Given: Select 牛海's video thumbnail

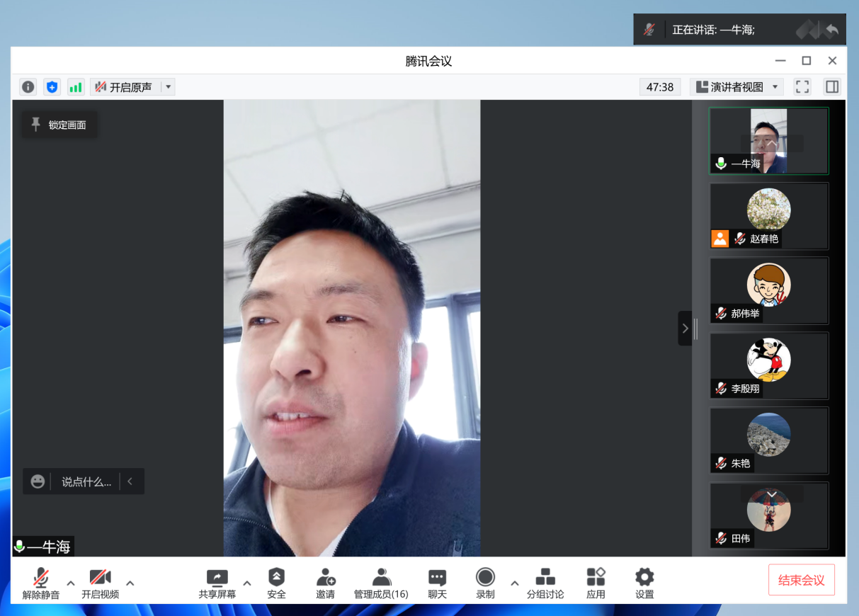Looking at the screenshot, I should click(769, 141).
